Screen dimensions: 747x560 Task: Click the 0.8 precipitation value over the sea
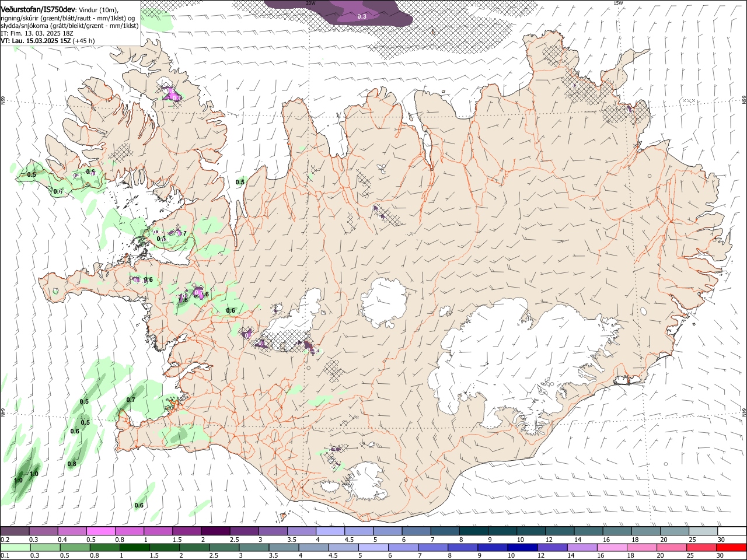(x=72, y=464)
